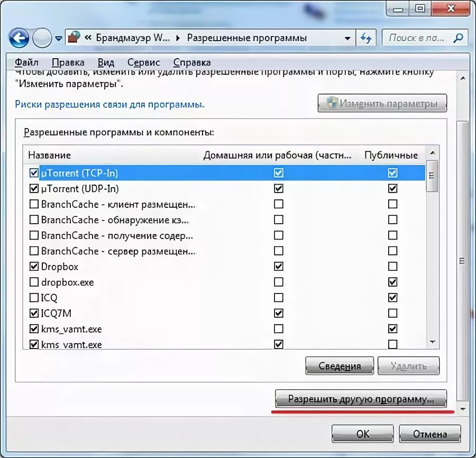Click the Домашняя или рабочая column header
The width and height of the screenshot is (476, 458).
tap(277, 155)
